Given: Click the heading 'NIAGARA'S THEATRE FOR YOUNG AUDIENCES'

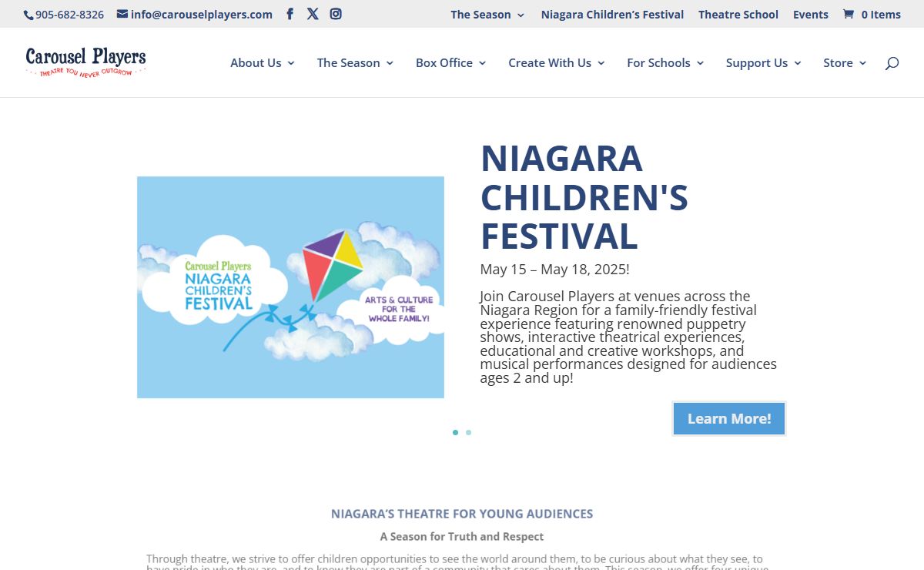Looking at the screenshot, I should tap(462, 514).
